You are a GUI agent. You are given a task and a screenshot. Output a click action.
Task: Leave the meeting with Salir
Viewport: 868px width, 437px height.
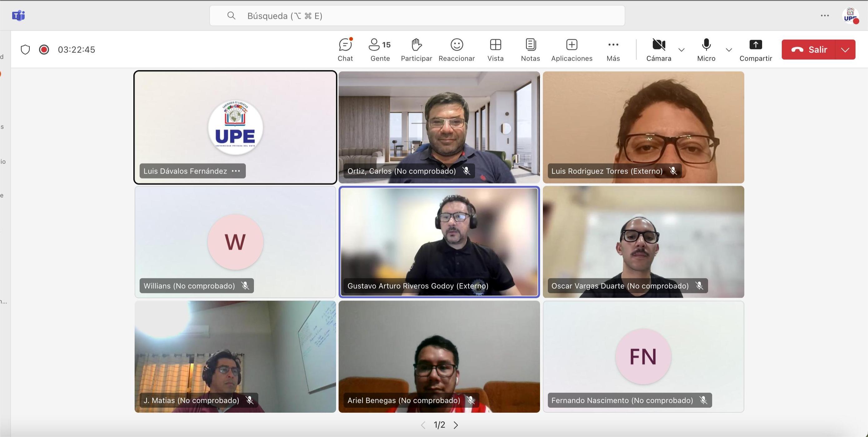(809, 50)
